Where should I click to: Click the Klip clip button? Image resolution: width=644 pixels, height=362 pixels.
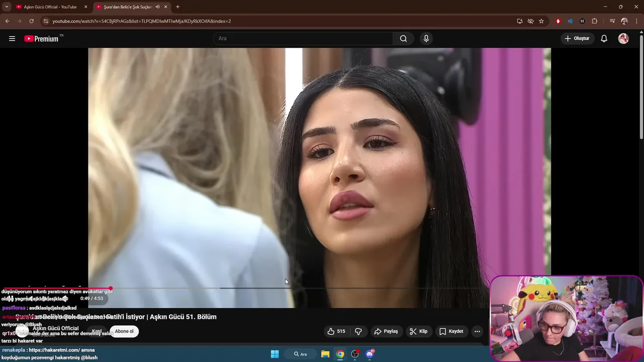[x=418, y=331]
